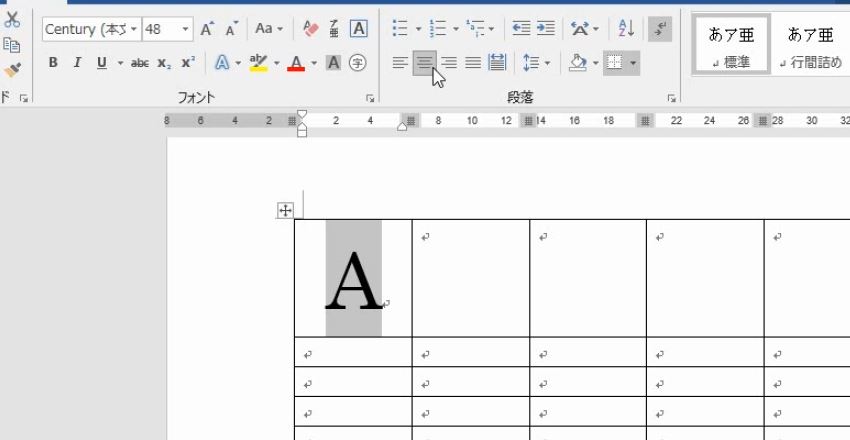Insert enclosed character icon
This screenshot has width=850, height=440.
point(357,63)
